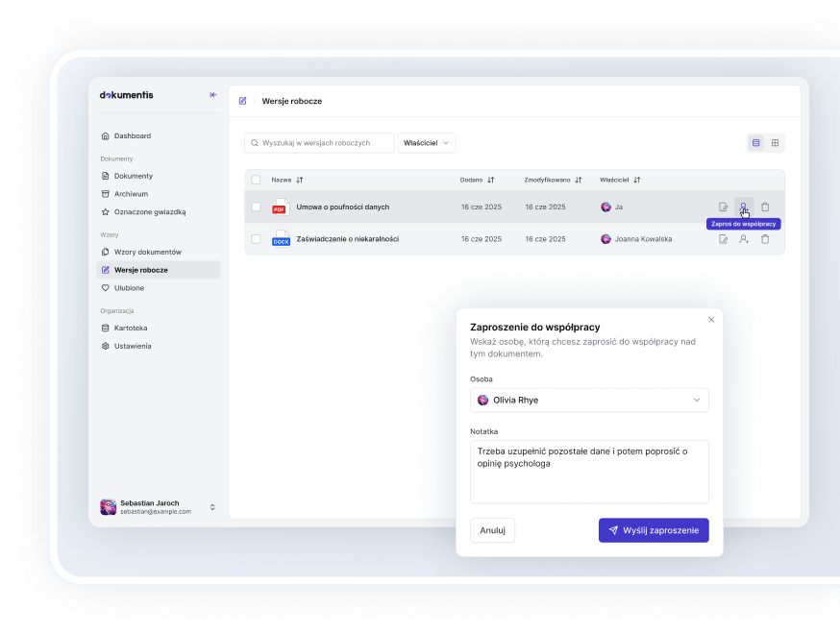Edit the Zaświadczenie o niekaralności draft

(x=723, y=239)
